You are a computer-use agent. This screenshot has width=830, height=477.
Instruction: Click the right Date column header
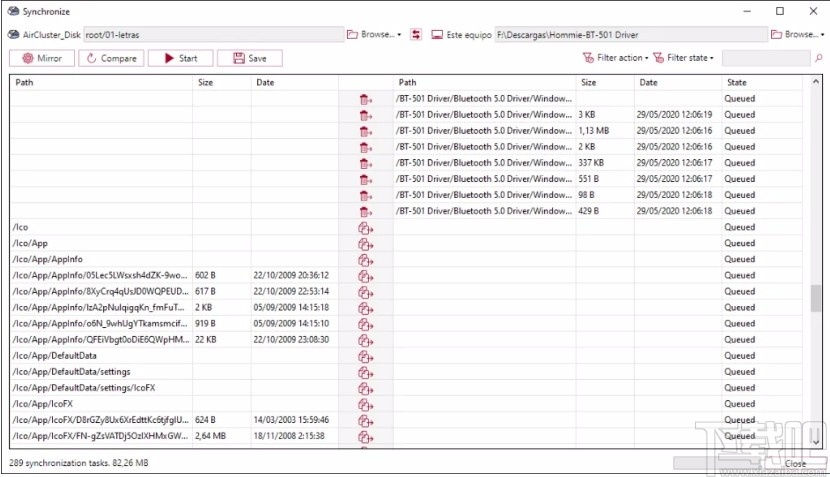pos(678,83)
